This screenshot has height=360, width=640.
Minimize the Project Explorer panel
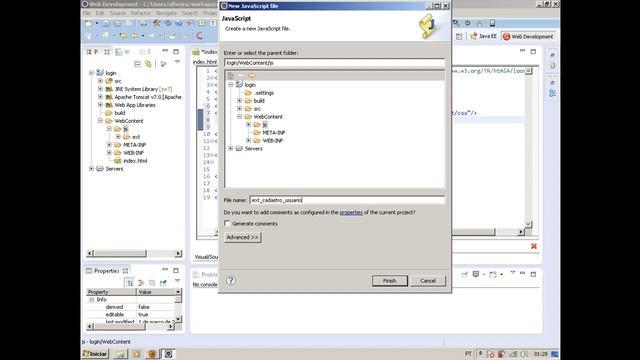pyautogui.click(x=165, y=51)
